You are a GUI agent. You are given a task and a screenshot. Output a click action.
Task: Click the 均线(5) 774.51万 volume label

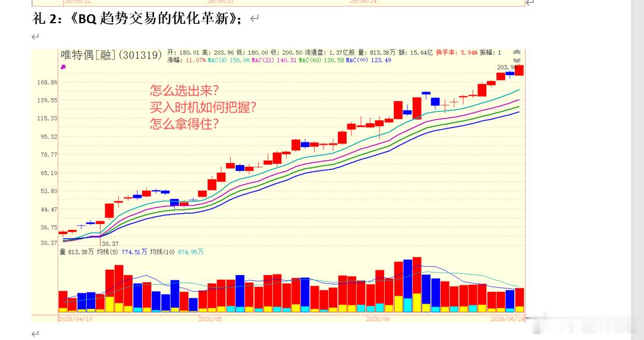pos(121,252)
